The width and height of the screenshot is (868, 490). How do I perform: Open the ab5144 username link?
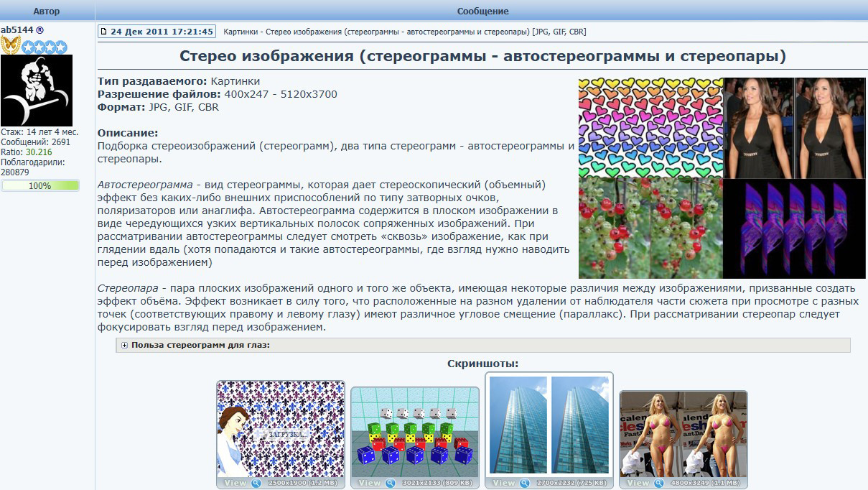click(17, 30)
